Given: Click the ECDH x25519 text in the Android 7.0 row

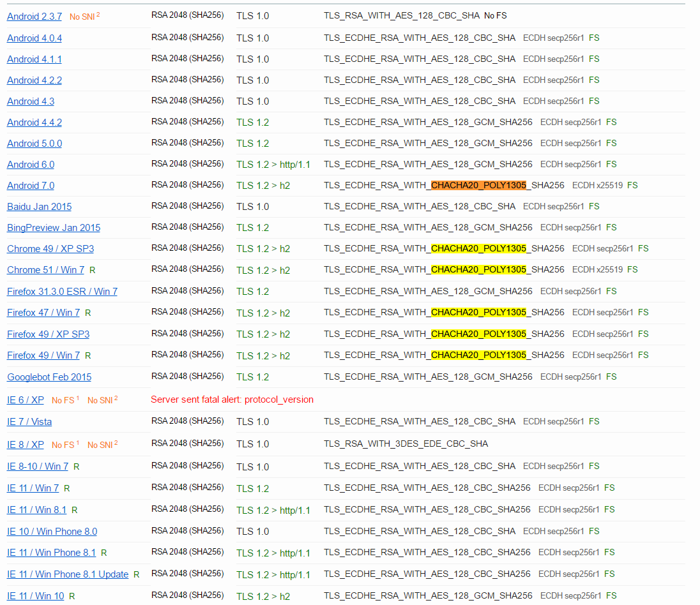Looking at the screenshot, I should pyautogui.click(x=597, y=185).
